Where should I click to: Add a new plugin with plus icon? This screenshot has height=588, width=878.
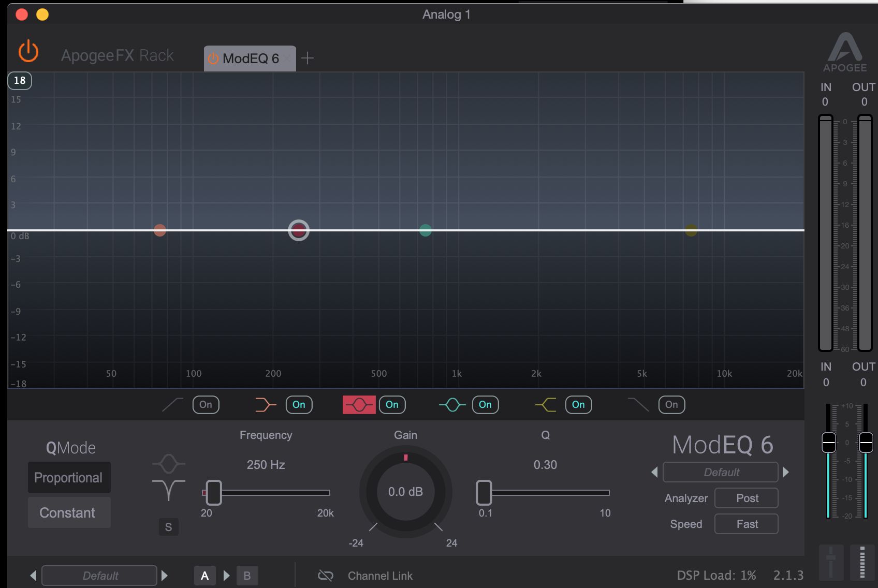point(308,58)
